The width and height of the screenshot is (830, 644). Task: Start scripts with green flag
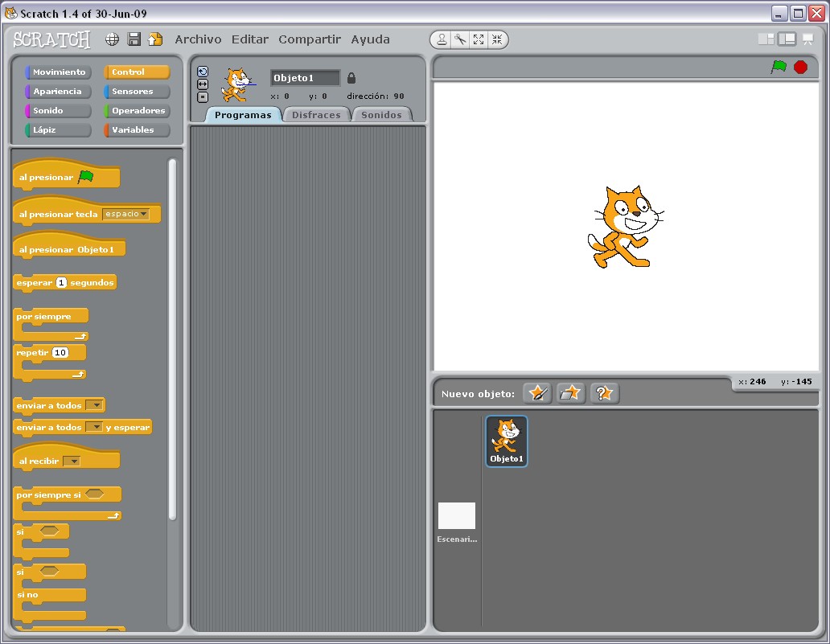point(779,67)
